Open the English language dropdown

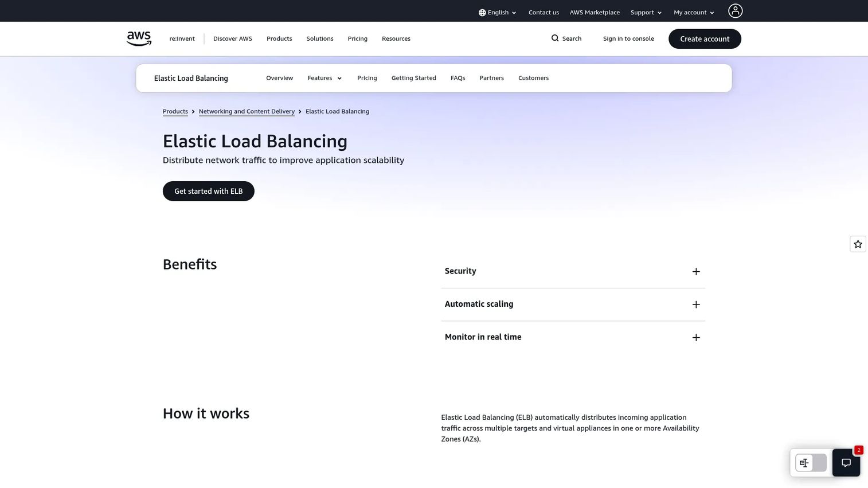[x=498, y=13]
